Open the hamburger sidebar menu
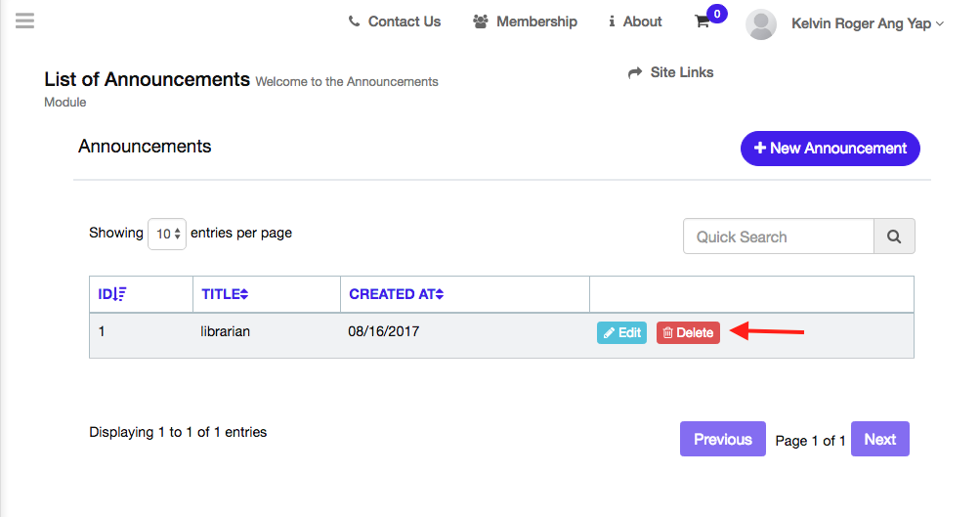Viewport: 980px width, 517px height. click(25, 22)
